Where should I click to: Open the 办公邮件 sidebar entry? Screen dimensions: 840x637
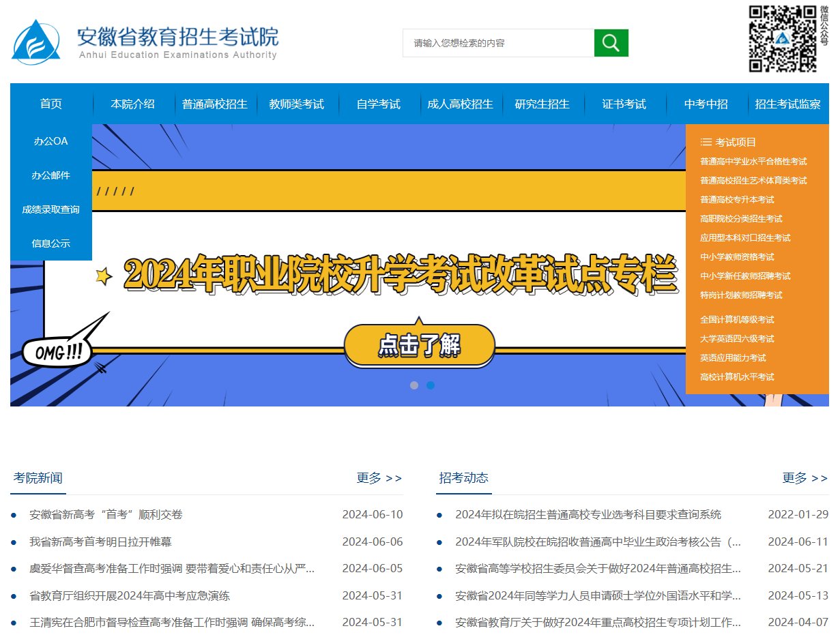tap(49, 175)
